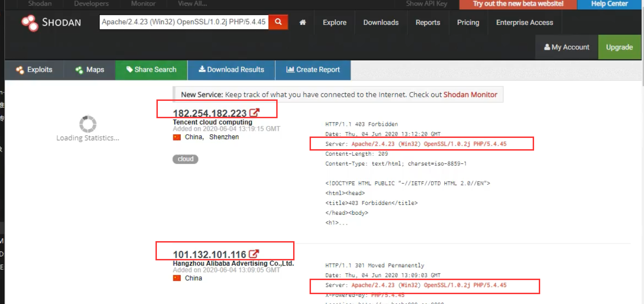This screenshot has width=644, height=304.
Task: Click the green Upgrade button
Action: coord(619,47)
